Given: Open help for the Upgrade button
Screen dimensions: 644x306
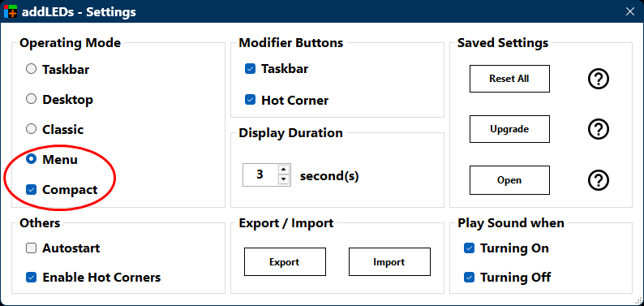Looking at the screenshot, I should 598,129.
